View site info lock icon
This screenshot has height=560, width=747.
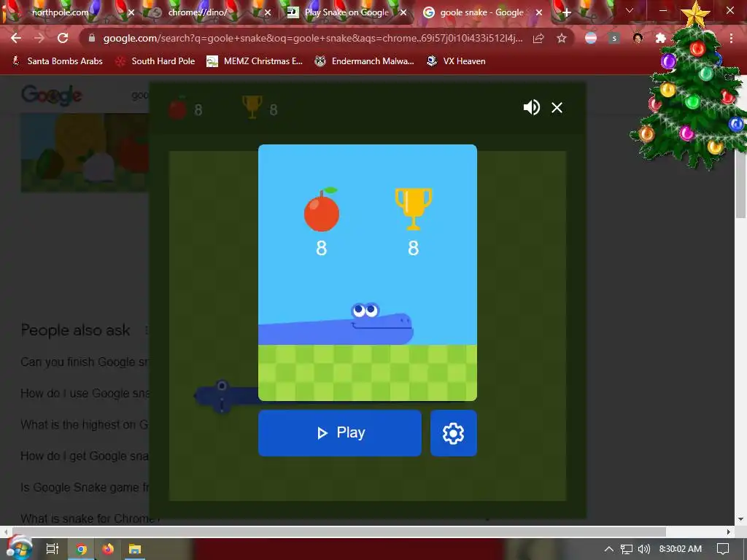click(91, 38)
